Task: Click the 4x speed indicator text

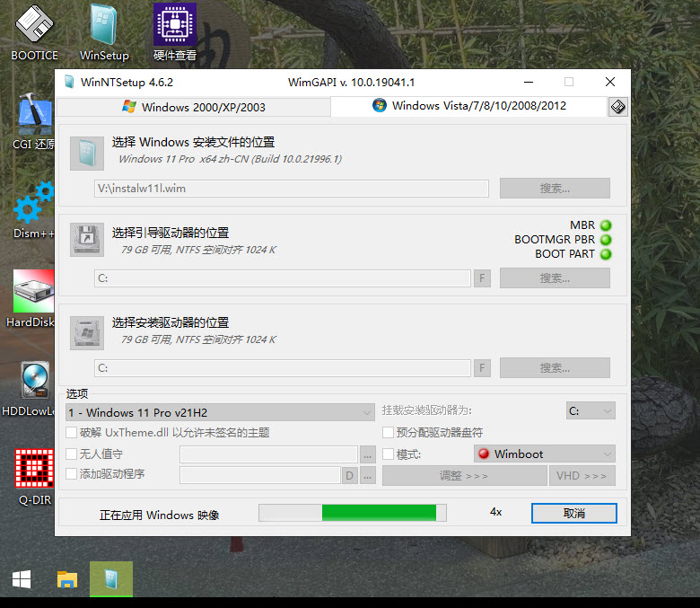Action: click(x=496, y=512)
